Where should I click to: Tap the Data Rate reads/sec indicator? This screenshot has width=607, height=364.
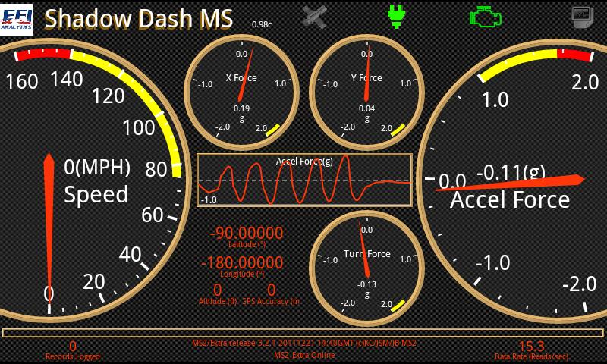coord(532,350)
